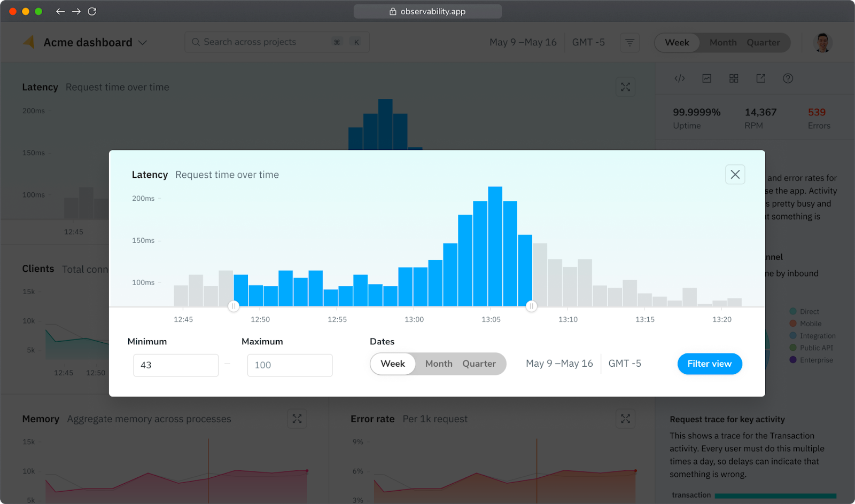Click the filter icon in the top bar
Screen dimensions: 855x504
pos(629,42)
